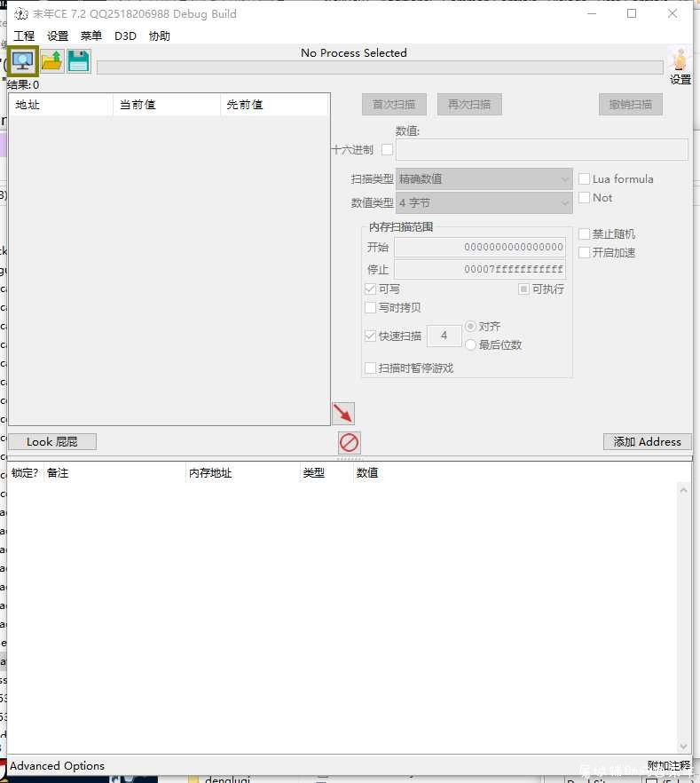Expand the 数值类型 dropdown
Image resolution: width=700 pixels, height=783 pixels.
pos(484,202)
